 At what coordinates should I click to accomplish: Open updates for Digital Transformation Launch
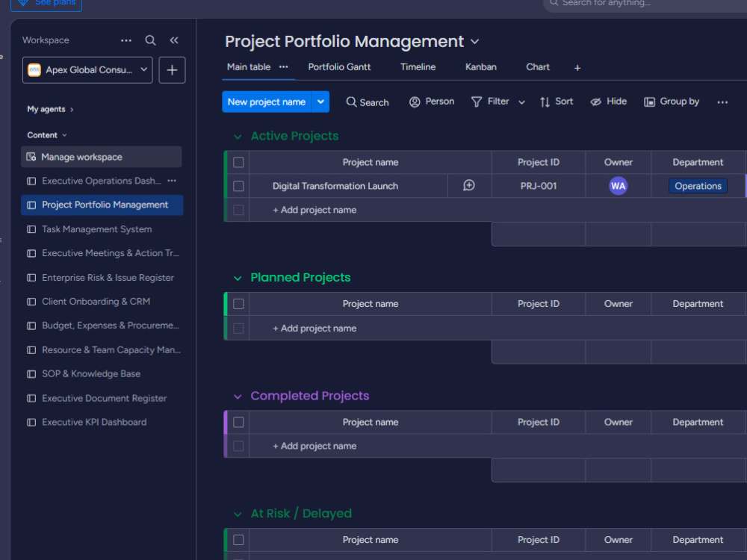point(469,186)
